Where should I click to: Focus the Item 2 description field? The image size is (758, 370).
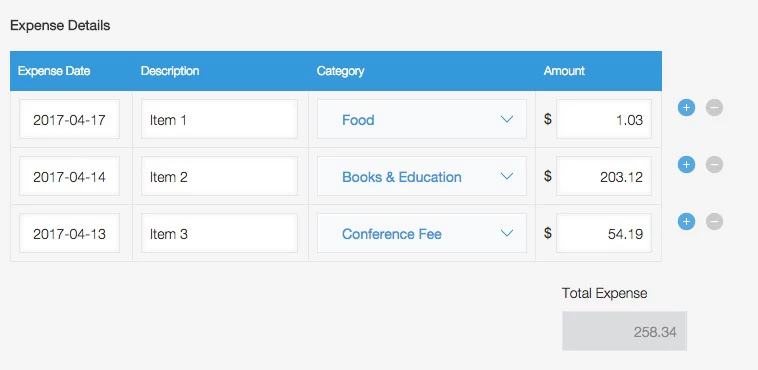point(219,177)
